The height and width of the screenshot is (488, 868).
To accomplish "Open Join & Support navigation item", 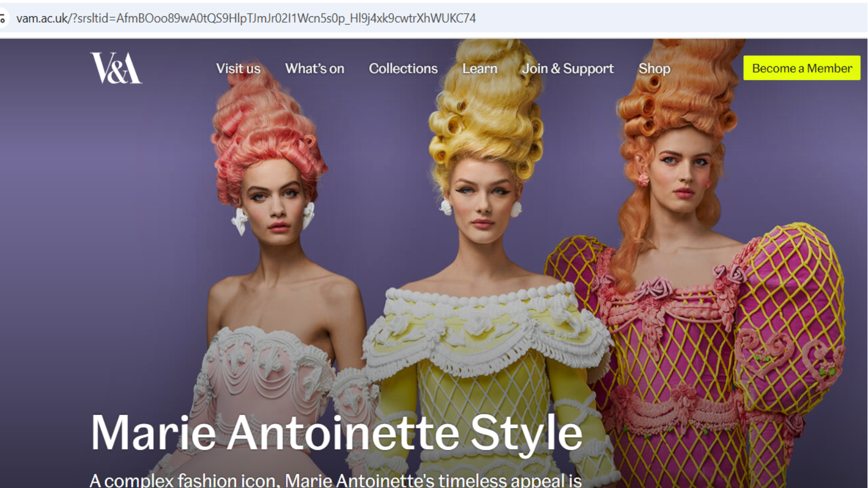I will click(567, 69).
